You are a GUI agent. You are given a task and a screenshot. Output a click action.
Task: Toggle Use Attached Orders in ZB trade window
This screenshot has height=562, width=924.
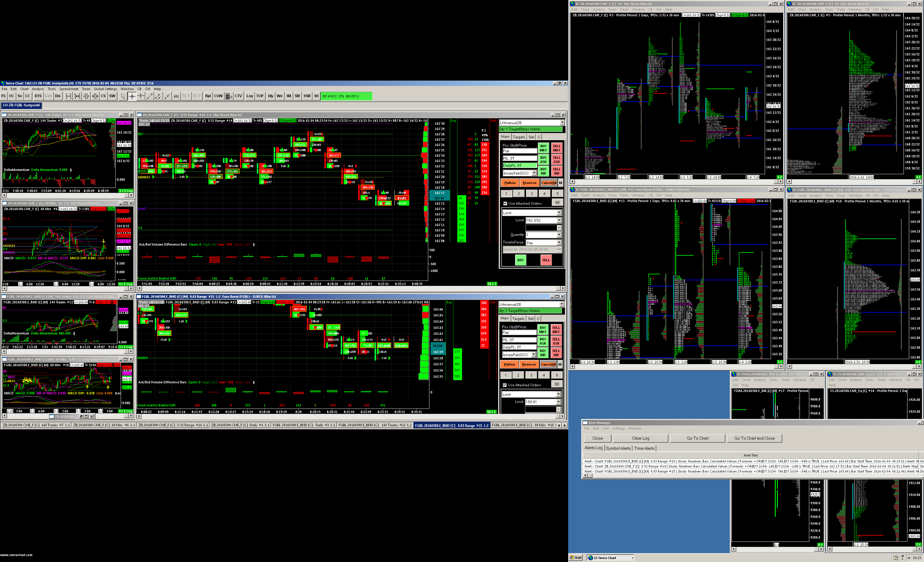coord(505,204)
